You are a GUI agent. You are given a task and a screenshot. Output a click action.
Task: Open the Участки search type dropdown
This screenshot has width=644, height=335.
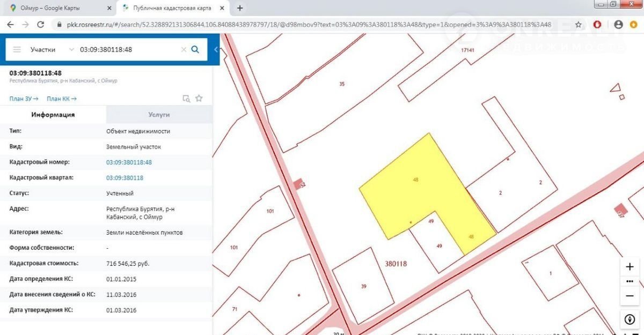(52, 49)
